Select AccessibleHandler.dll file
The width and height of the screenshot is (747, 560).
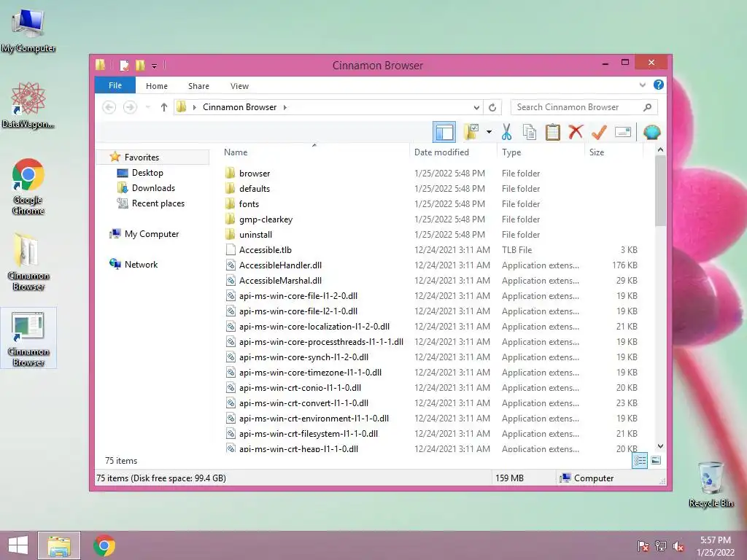280,265
